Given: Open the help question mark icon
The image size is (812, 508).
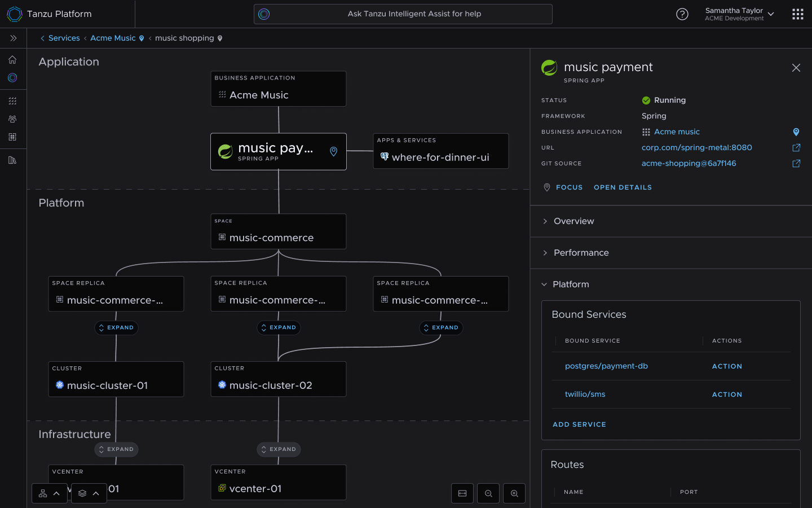Looking at the screenshot, I should 682,14.
